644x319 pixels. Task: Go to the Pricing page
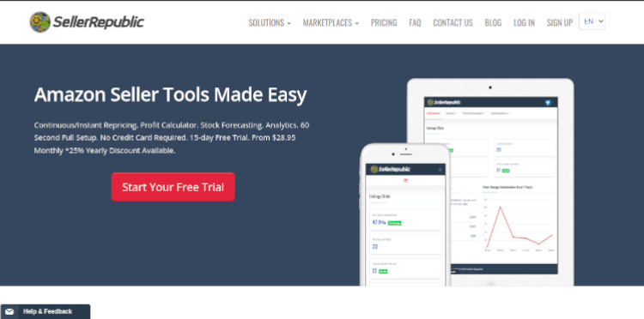click(x=384, y=23)
